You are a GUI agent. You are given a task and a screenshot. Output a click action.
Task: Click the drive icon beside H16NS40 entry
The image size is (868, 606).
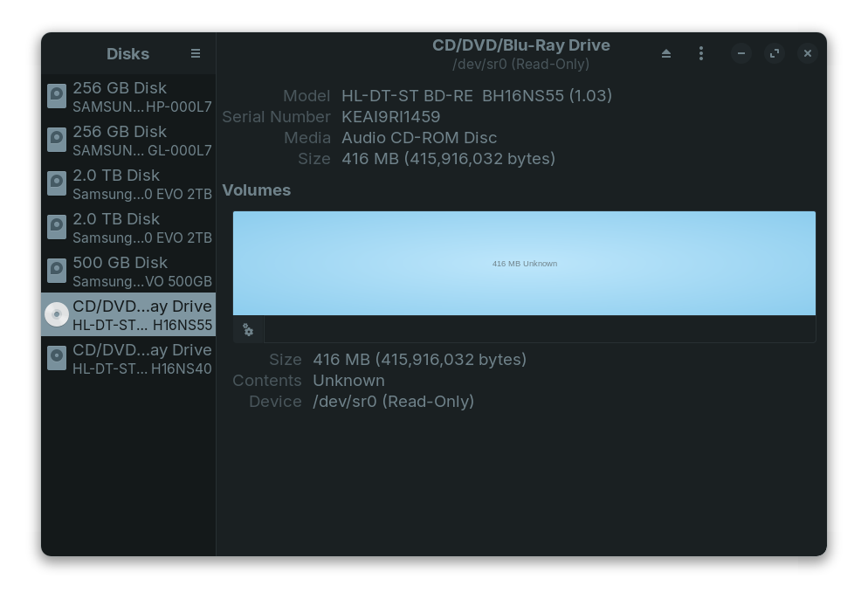click(57, 358)
